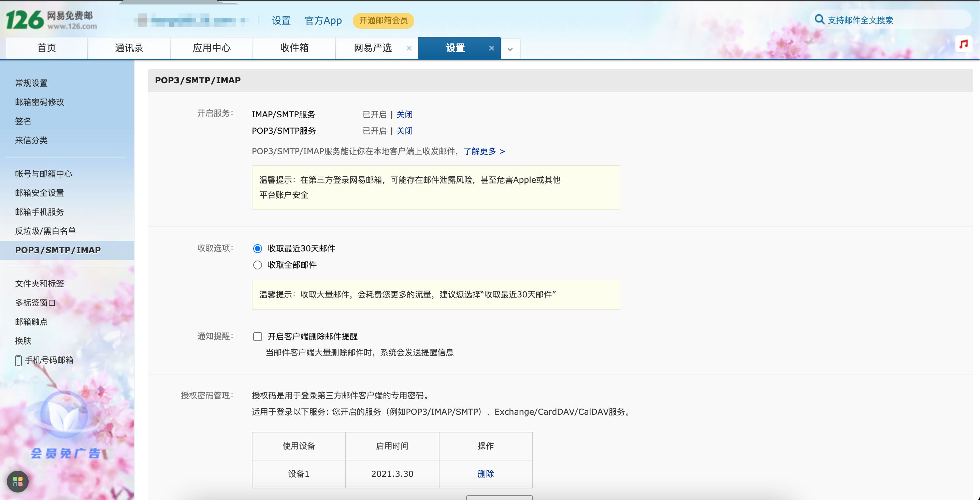Image resolution: width=980 pixels, height=500 pixels.
Task: Open 邮箱手机服务 in the sidebar
Action: coord(40,212)
